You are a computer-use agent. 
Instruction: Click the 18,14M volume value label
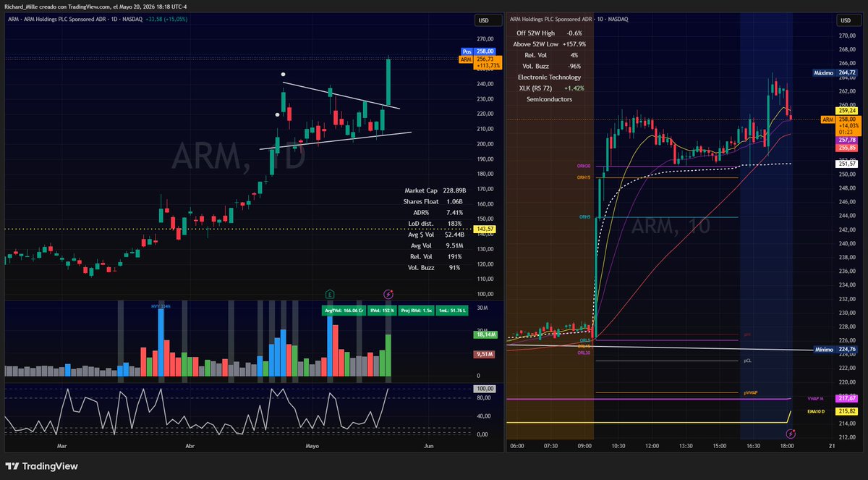point(485,335)
